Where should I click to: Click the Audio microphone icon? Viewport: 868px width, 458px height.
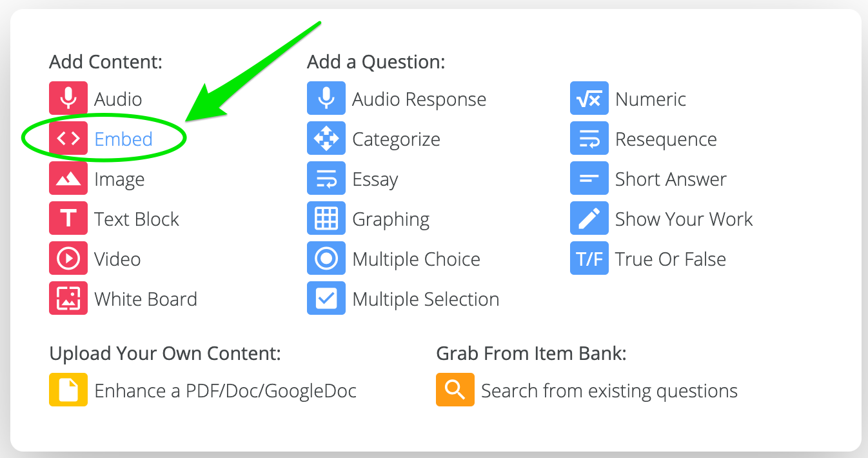click(x=68, y=99)
